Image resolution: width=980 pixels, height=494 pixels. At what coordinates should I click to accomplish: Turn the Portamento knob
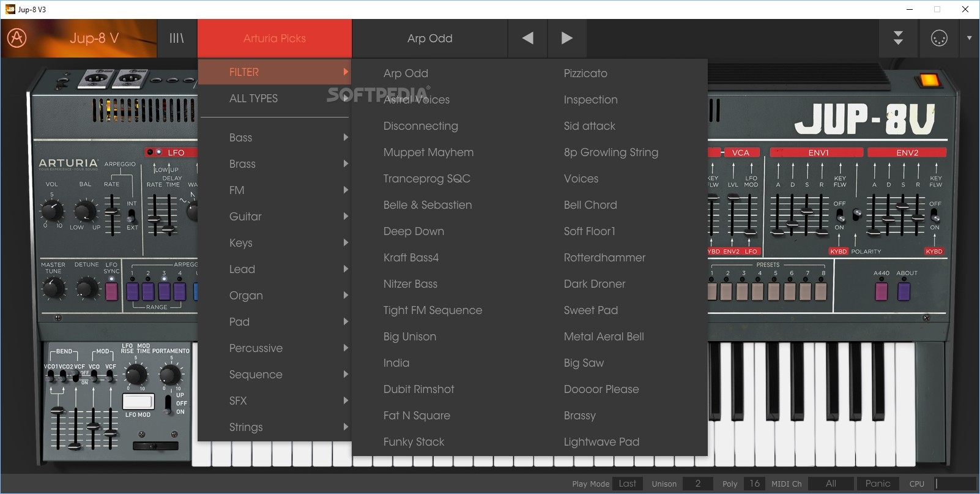[171, 374]
